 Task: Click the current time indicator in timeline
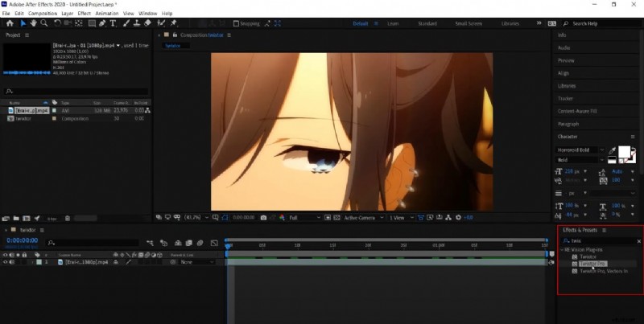228,246
